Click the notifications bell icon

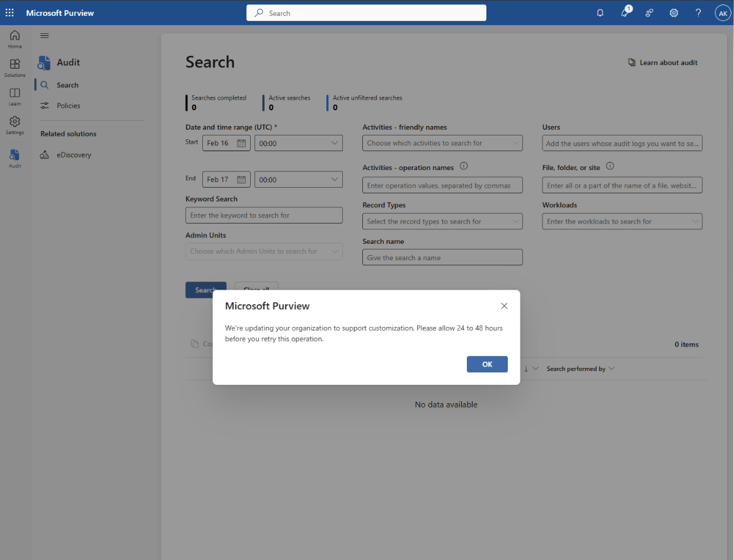(600, 13)
